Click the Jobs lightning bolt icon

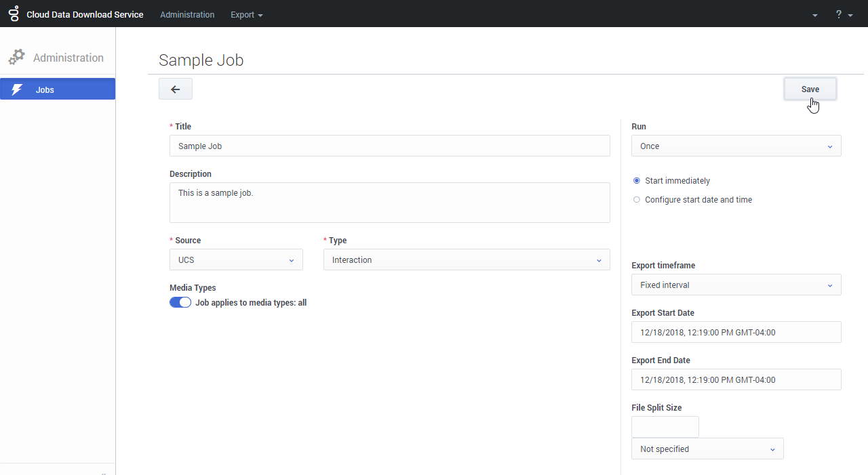18,89
